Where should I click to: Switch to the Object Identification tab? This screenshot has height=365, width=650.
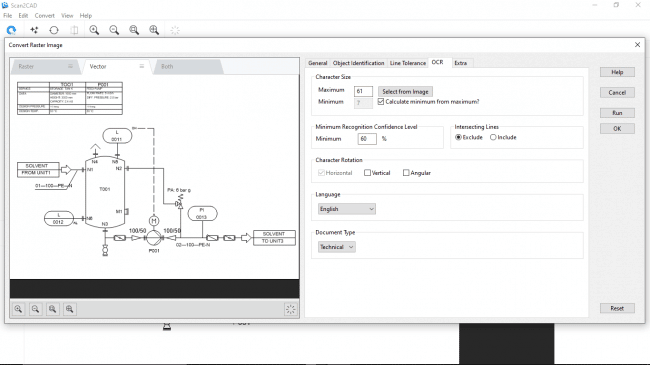click(359, 63)
